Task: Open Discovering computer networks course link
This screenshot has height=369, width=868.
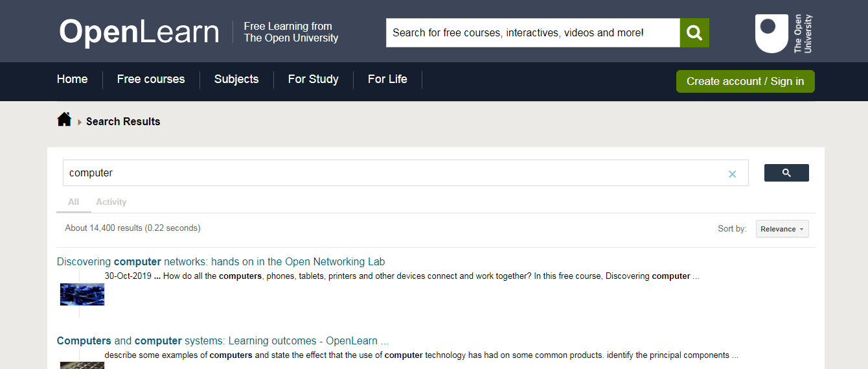Action: pos(221,262)
